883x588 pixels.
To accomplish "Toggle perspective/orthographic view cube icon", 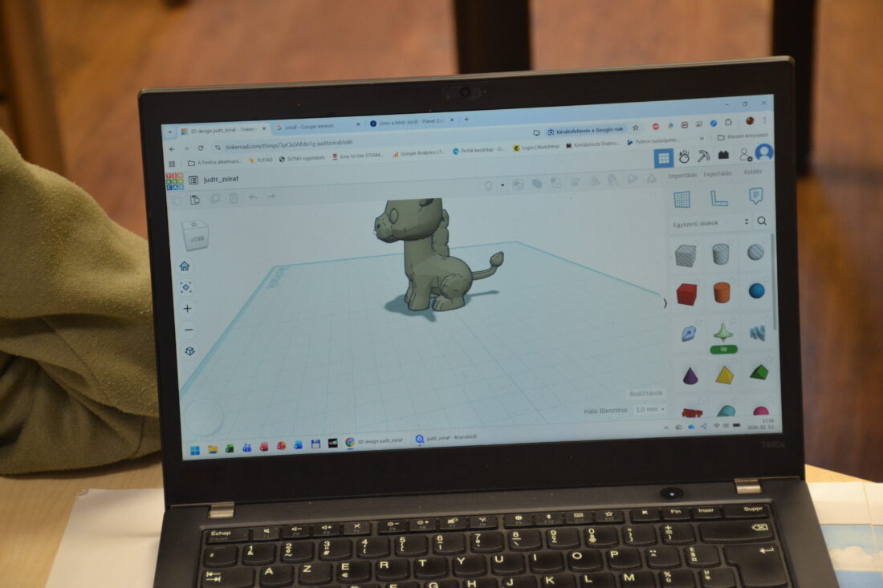I will (190, 351).
